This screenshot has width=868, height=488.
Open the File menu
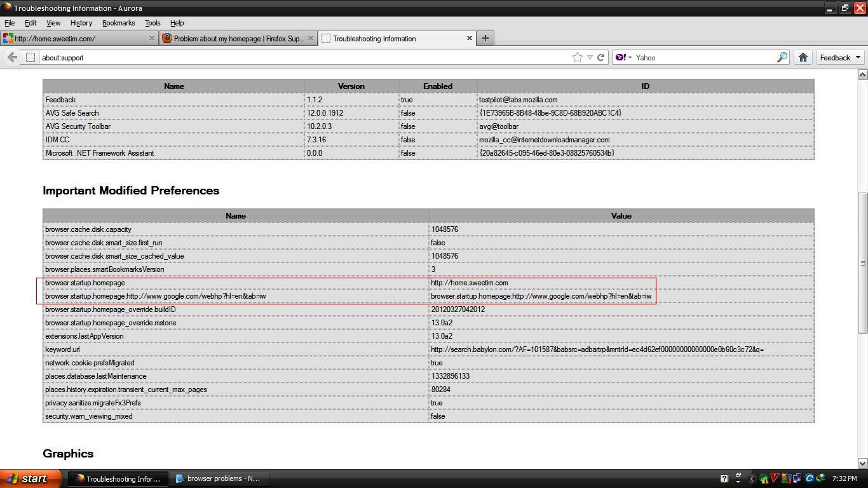tap(10, 23)
